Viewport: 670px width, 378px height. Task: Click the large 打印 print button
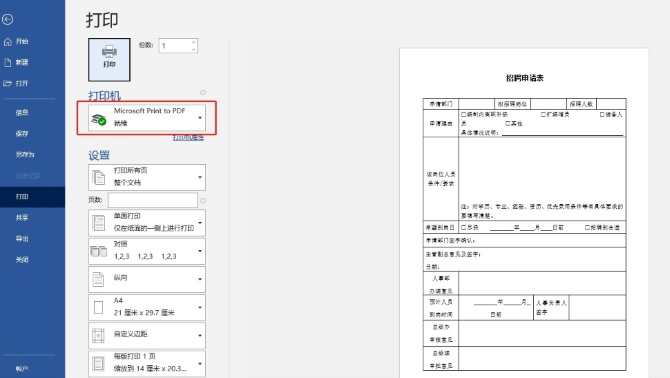pos(109,59)
